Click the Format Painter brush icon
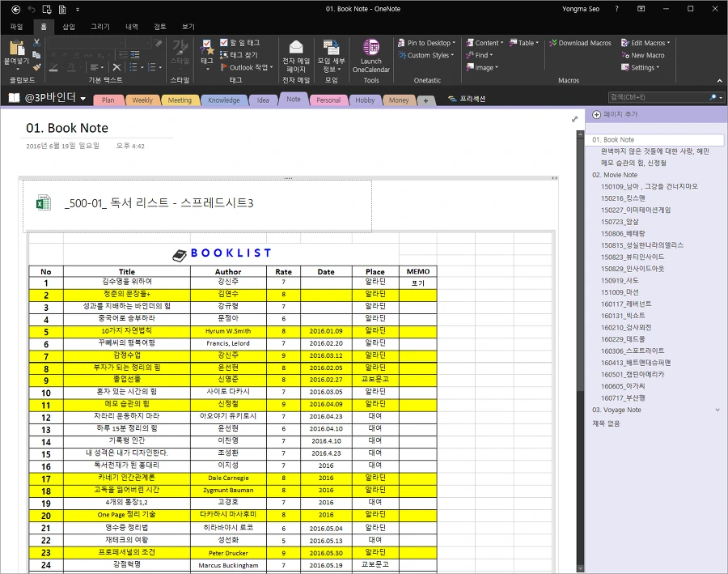The height and width of the screenshot is (574, 728). pyautogui.click(x=36, y=67)
